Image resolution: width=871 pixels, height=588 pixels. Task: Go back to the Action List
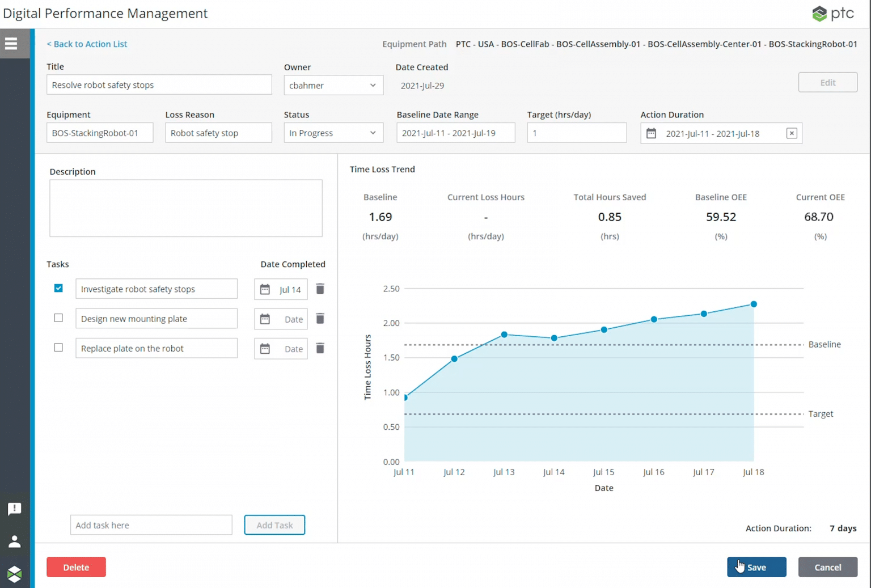point(87,44)
